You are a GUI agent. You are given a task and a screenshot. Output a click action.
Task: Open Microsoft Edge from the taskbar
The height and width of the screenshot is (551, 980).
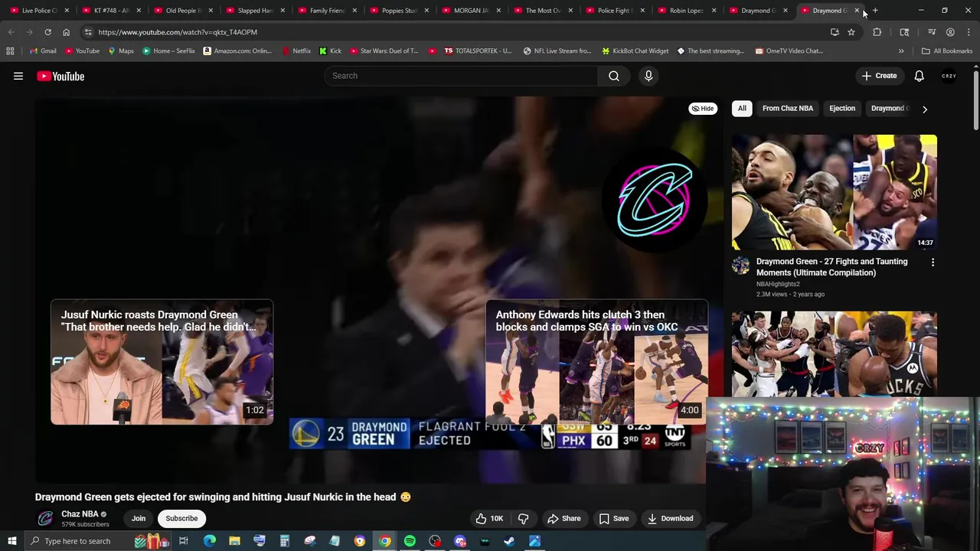pos(210,541)
